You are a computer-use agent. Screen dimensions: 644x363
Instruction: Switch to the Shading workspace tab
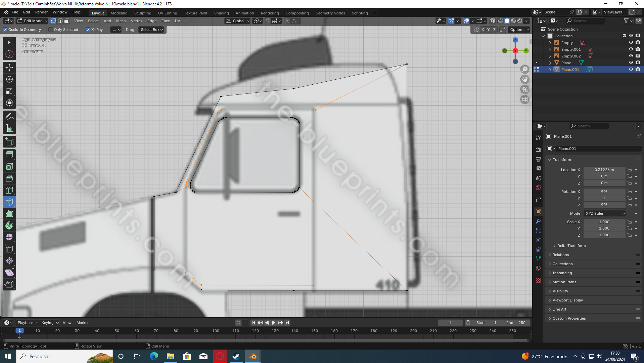[221, 13]
